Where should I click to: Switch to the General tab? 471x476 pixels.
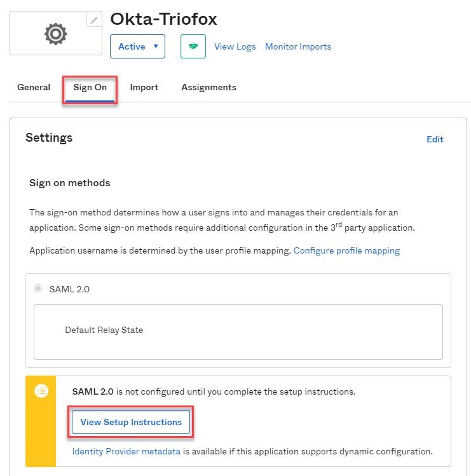(34, 88)
